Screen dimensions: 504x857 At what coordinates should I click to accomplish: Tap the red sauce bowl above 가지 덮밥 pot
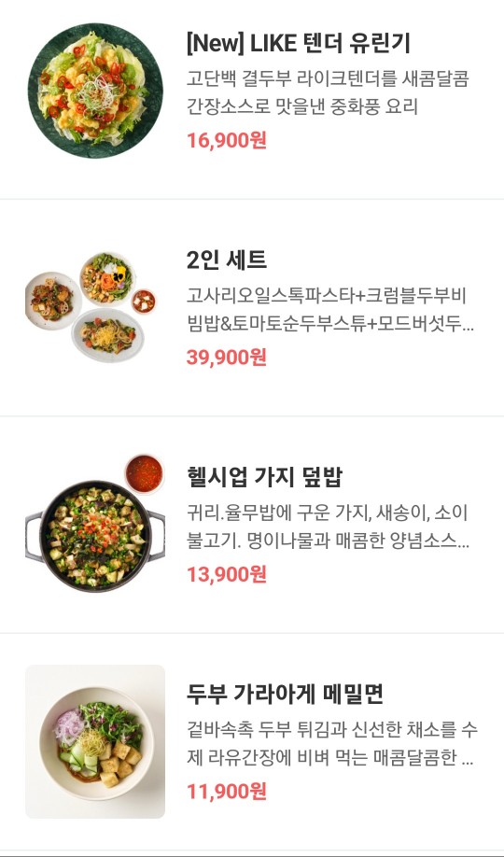point(145,473)
